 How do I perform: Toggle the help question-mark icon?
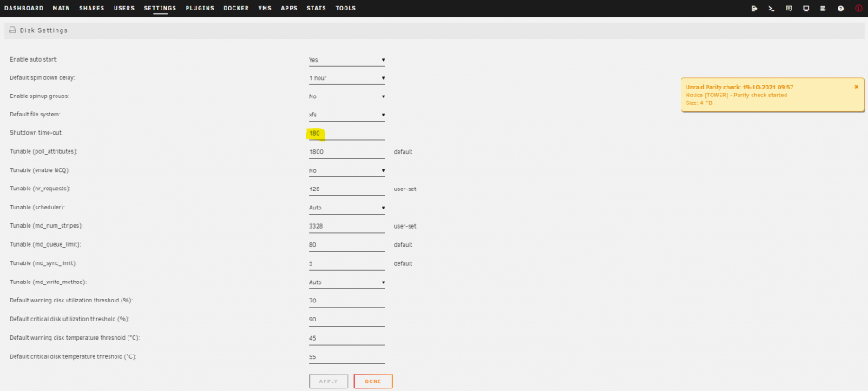tap(840, 9)
